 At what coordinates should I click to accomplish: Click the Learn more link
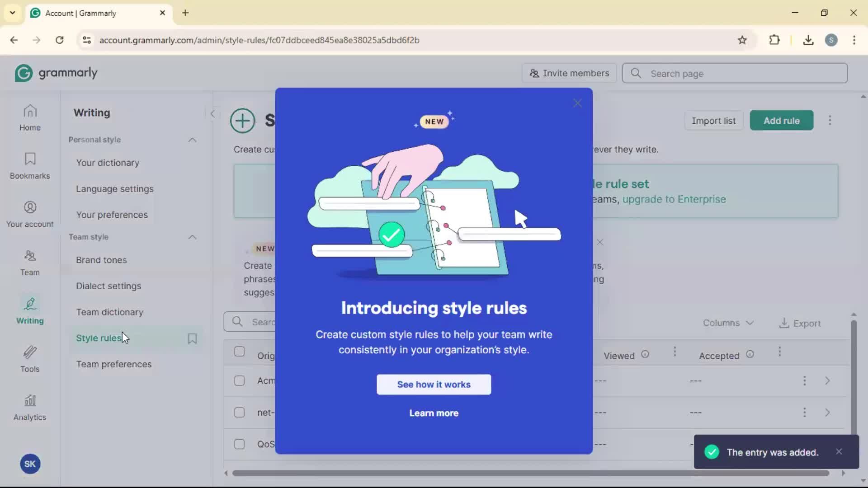click(434, 413)
